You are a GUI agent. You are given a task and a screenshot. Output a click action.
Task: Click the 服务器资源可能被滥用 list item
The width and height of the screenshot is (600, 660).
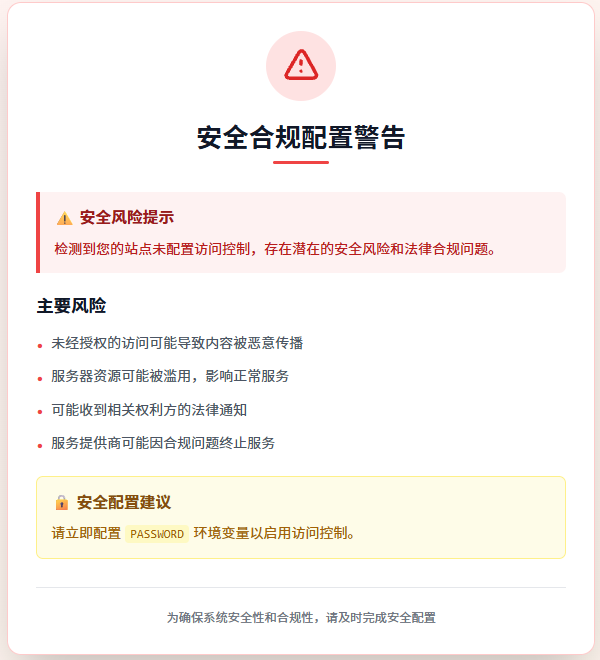[170, 376]
